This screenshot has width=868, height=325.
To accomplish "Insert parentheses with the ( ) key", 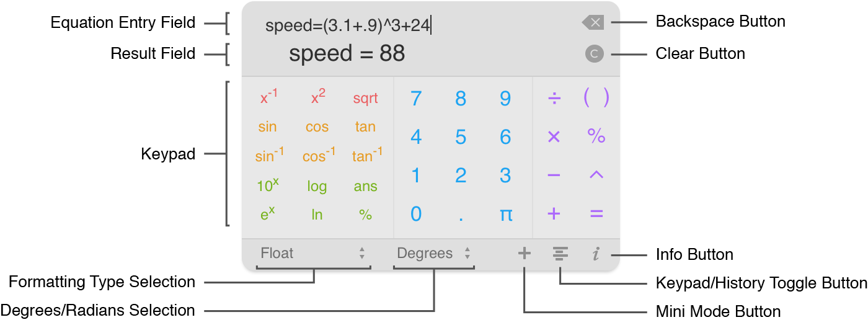I will click(x=596, y=98).
